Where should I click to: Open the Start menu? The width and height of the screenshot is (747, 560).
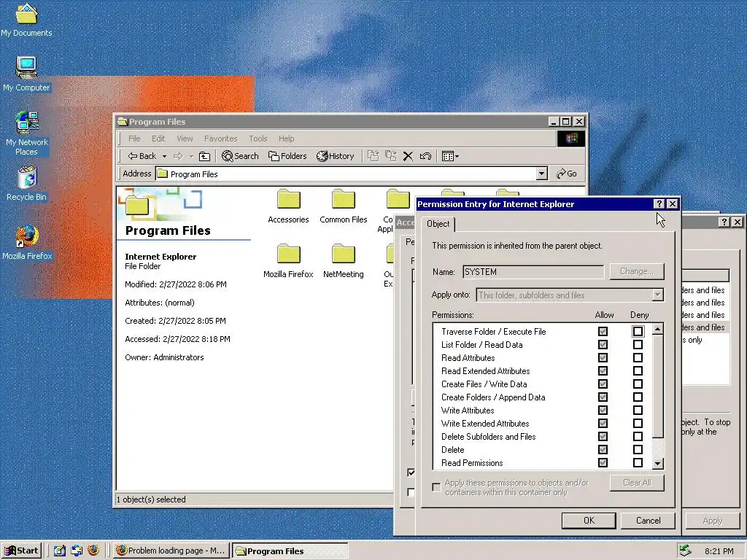pos(21,551)
